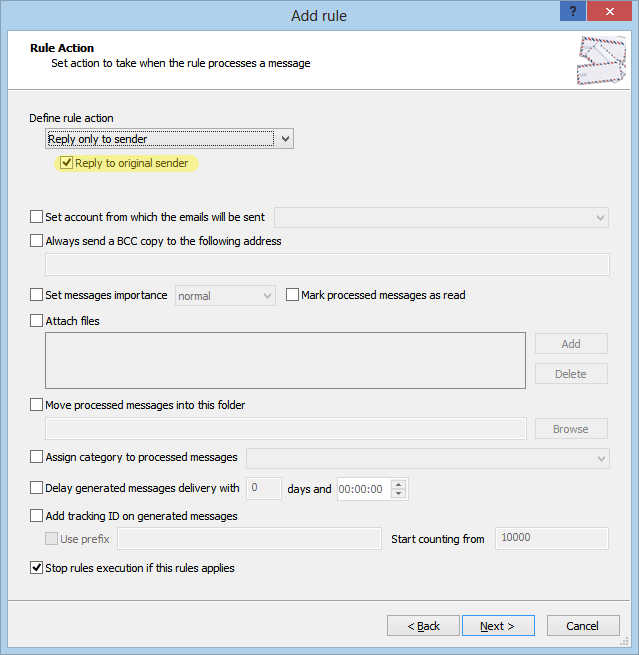Cancel the Add rule dialog
The image size is (639, 655).
[x=583, y=625]
